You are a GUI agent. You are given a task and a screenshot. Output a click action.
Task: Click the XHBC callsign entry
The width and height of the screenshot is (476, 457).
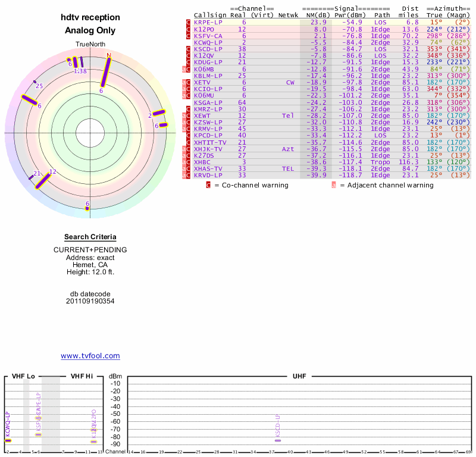[202, 162]
